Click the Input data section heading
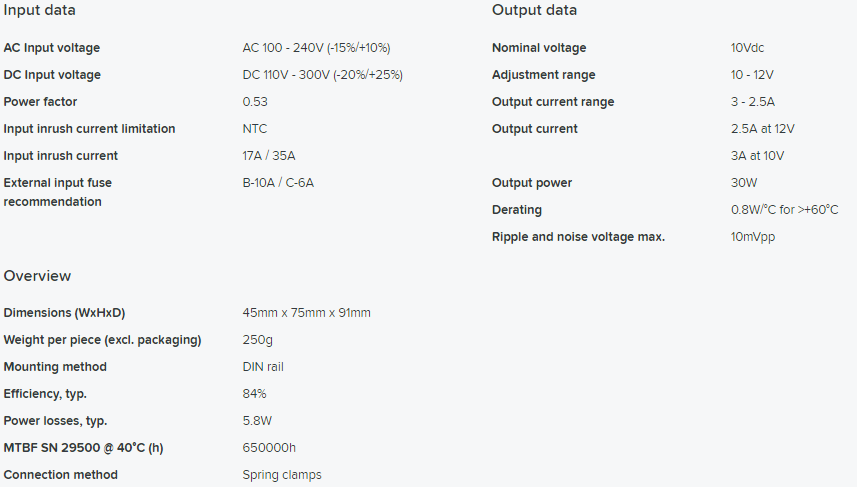857x487 pixels. tap(39, 10)
